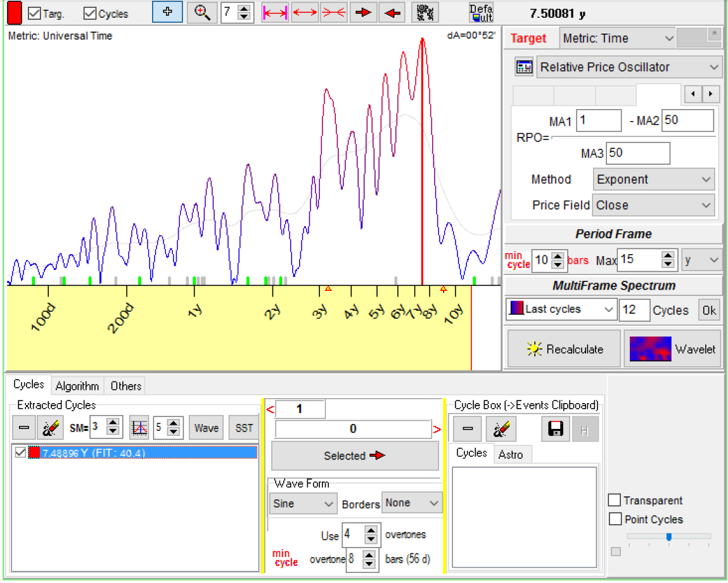The height and width of the screenshot is (583, 728).
Task: Open the Astro tab in Cycle Box
Action: 511,454
